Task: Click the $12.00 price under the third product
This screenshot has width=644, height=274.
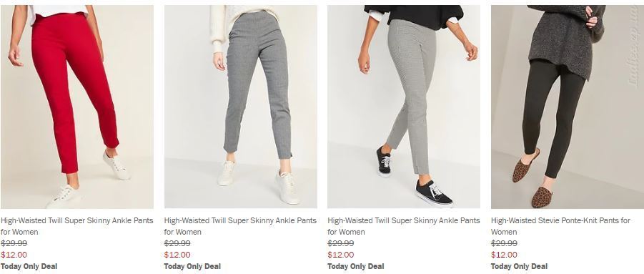Action: pyautogui.click(x=341, y=255)
